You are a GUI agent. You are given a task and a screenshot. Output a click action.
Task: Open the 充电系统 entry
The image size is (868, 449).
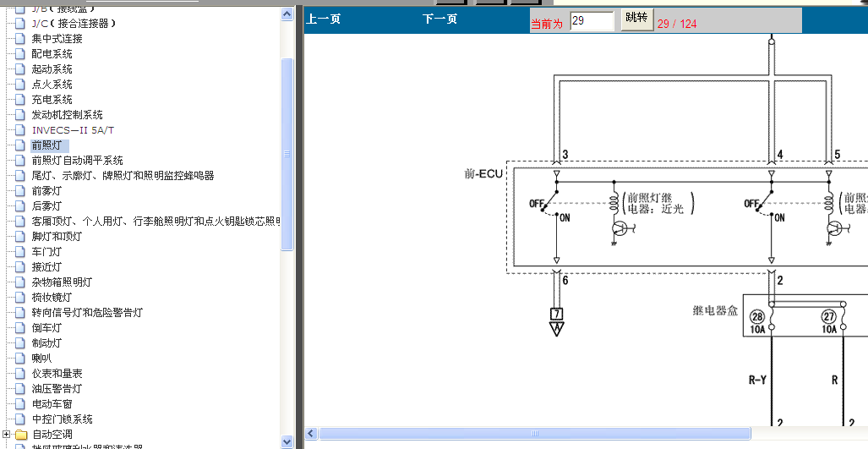(x=52, y=100)
